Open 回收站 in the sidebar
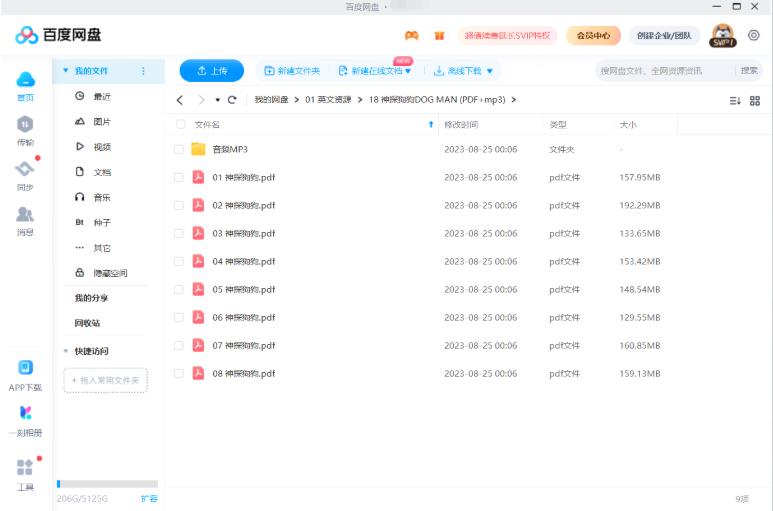The height and width of the screenshot is (511, 773). [x=87, y=323]
